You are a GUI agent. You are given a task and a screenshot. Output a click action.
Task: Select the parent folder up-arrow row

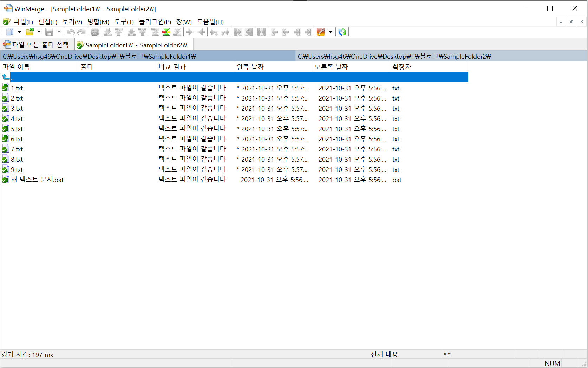click(234, 77)
